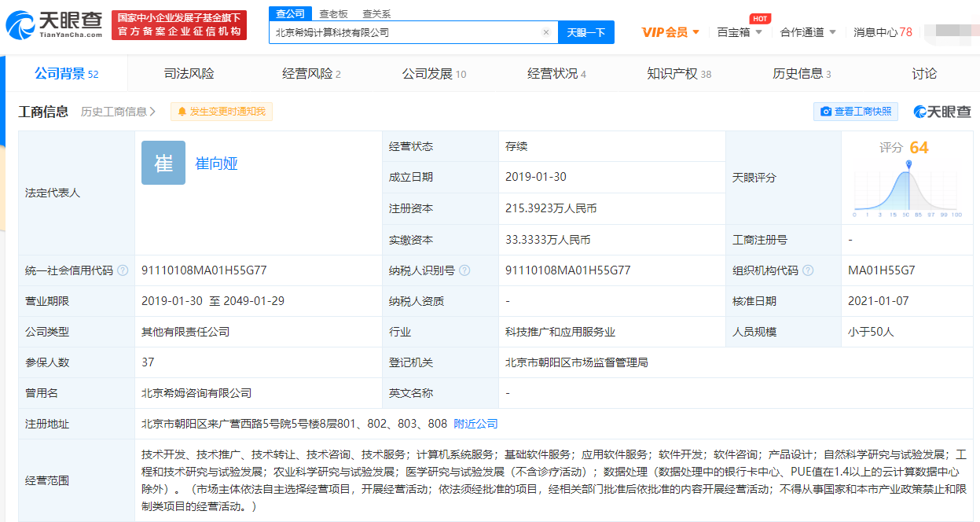Click help icon beside 组织机构代码
The width and height of the screenshot is (980, 522).
tap(808, 270)
